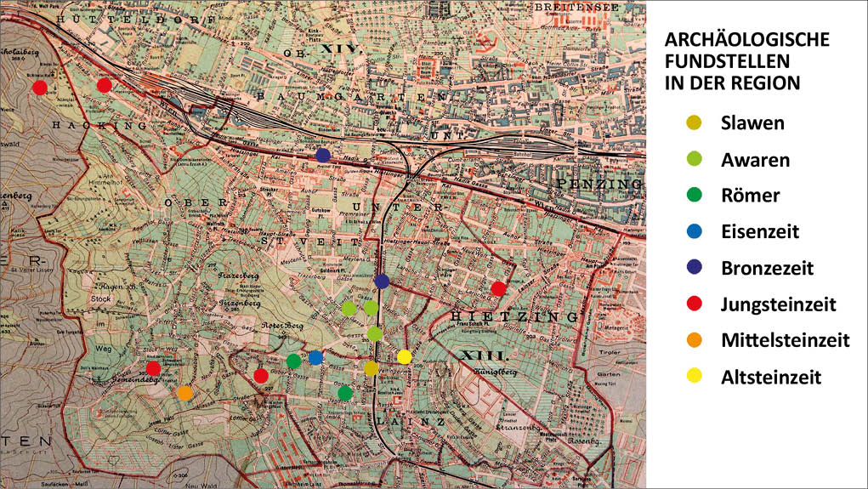
Task: Click the 'PENZING' district label
Action: click(599, 184)
